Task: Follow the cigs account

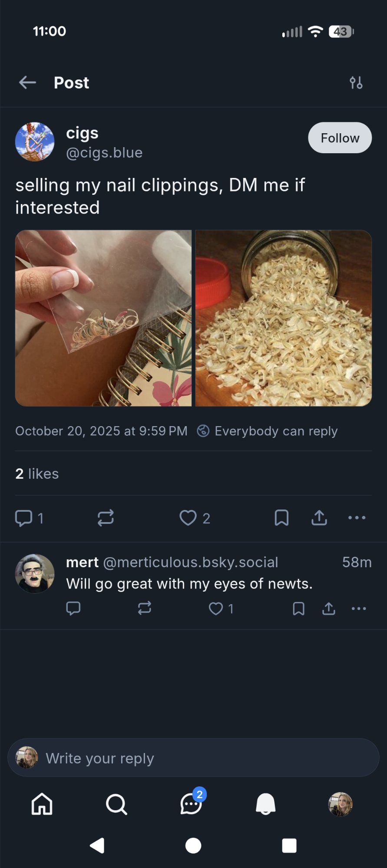Action: (x=340, y=138)
